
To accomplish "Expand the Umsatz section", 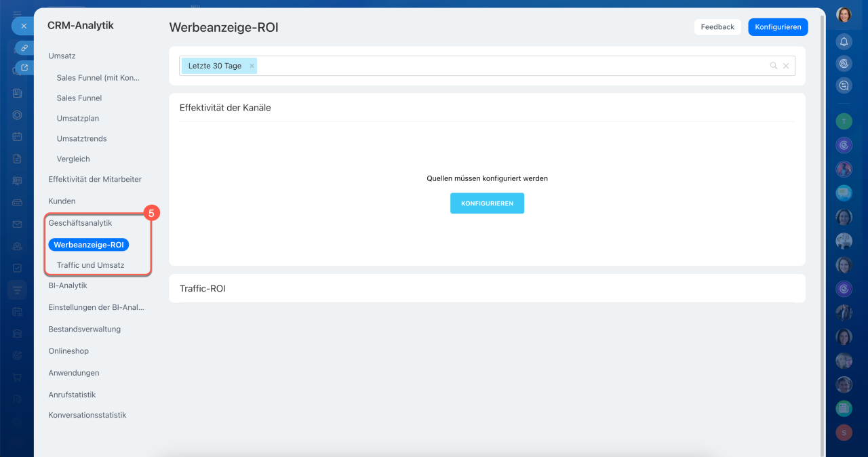I will [x=62, y=56].
